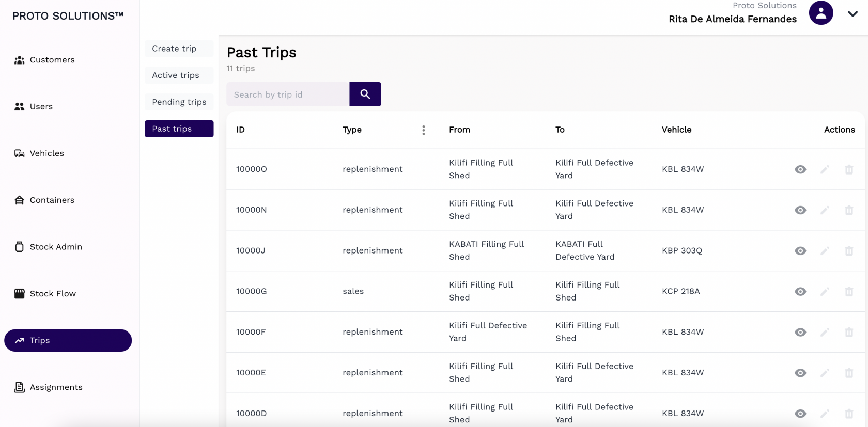Click the Vehicles truck icon
The width and height of the screenshot is (868, 427).
pos(19,153)
